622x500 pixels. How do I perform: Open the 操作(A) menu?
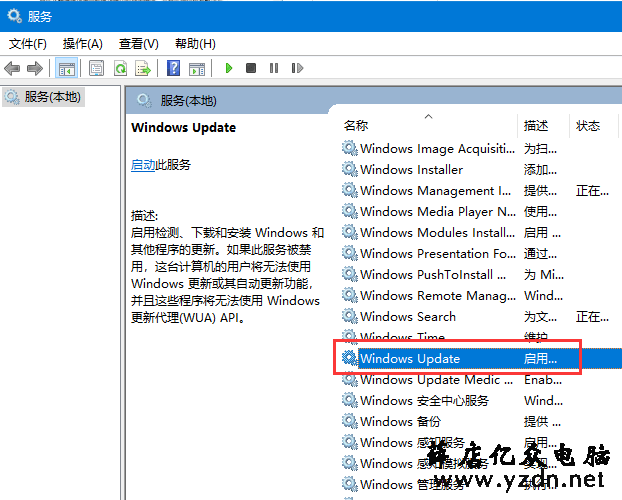coord(83,43)
